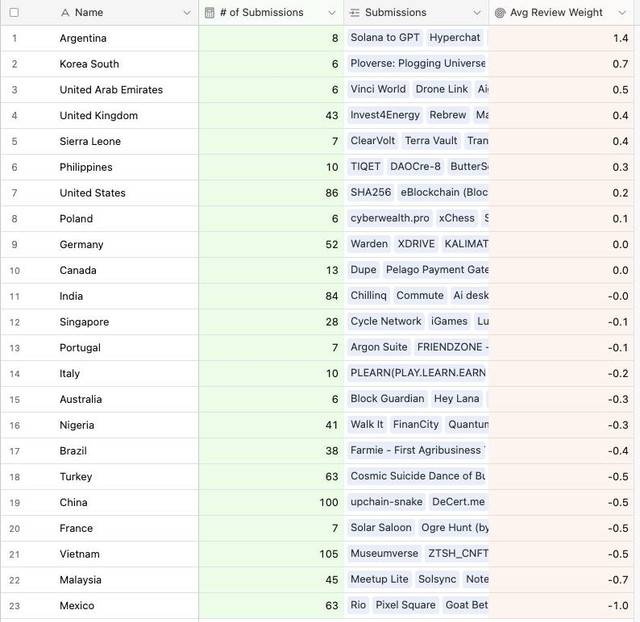Open the Invest4Energy linked record
The height and width of the screenshot is (622, 640).
(385, 115)
